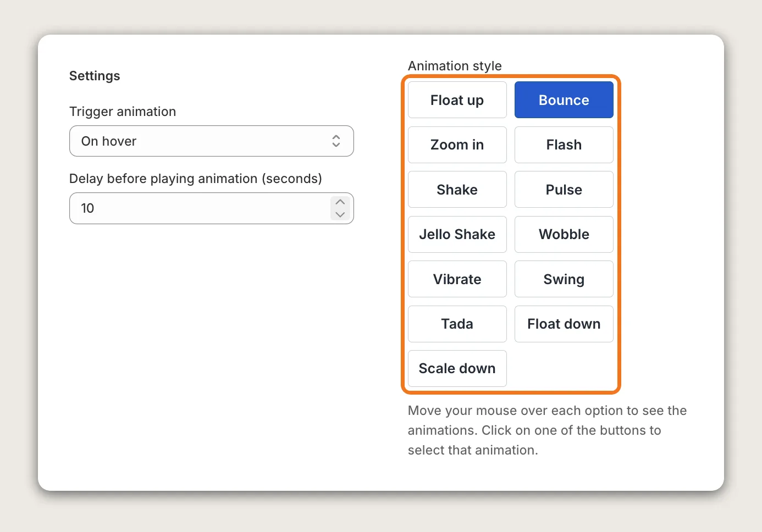
Task: Click the Trigger animation label
Action: (x=123, y=112)
